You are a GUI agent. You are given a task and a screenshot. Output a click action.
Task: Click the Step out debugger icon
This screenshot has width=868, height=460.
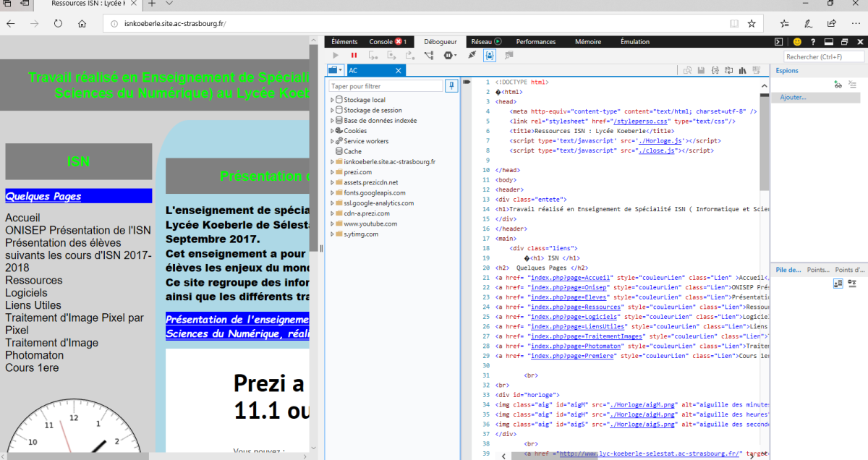[x=410, y=55]
